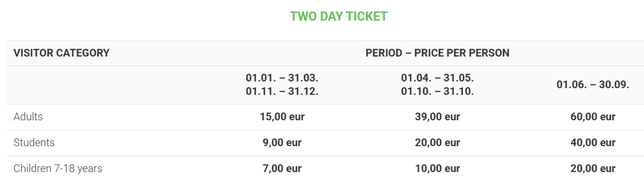Click the 01.04. – 31.05. period text
This screenshot has height=184, width=644.
point(437,78)
